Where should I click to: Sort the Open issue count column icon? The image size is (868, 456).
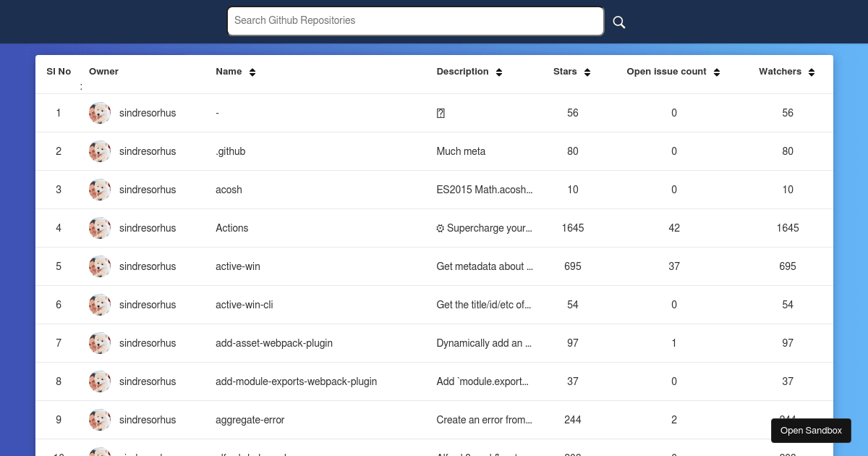tap(717, 72)
